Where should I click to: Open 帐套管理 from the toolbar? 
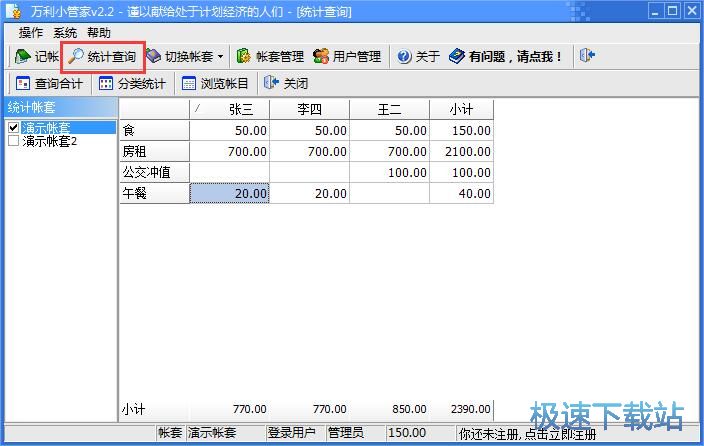click(x=270, y=57)
